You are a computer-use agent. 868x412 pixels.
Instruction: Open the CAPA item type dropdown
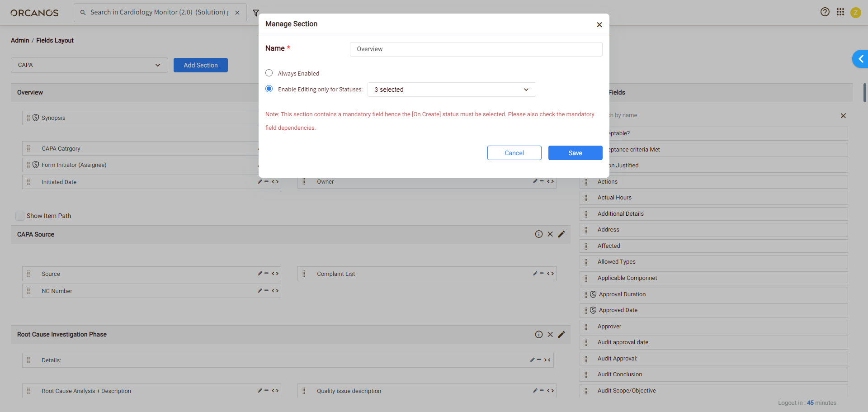(x=89, y=65)
